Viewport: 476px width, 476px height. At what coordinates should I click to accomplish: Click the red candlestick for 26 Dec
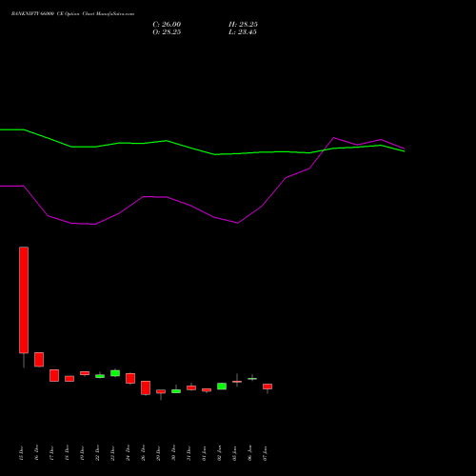point(146,387)
